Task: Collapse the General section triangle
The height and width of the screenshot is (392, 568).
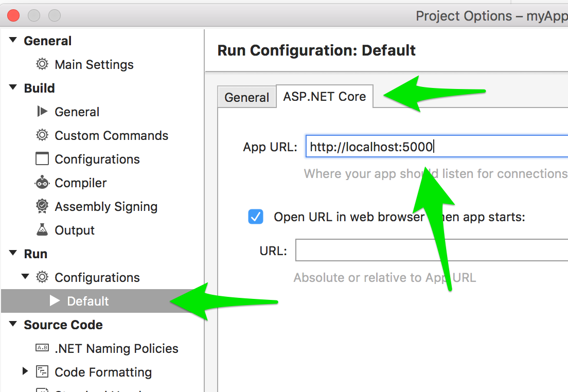Action: coord(13,41)
